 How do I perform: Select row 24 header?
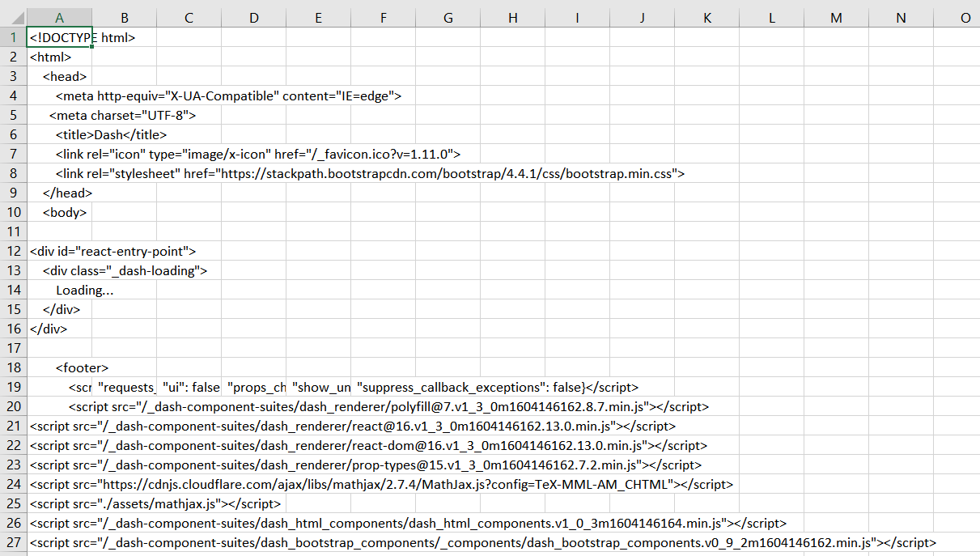tap(14, 484)
